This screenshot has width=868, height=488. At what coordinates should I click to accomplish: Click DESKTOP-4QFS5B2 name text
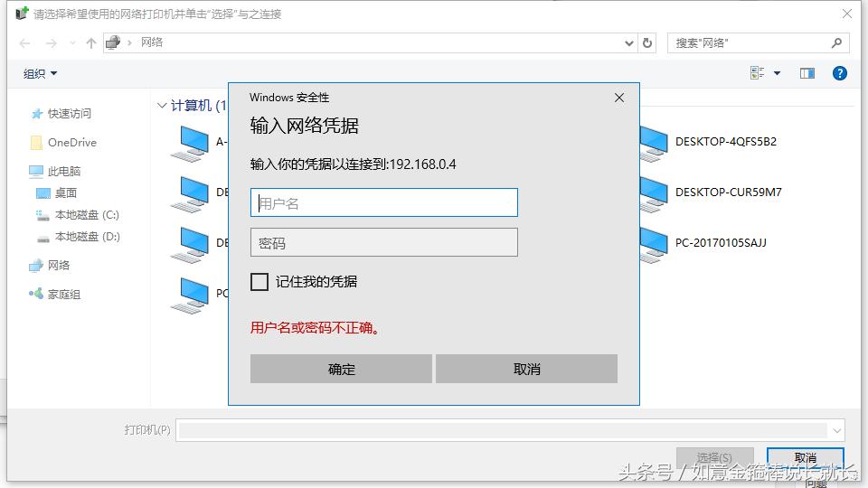726,142
